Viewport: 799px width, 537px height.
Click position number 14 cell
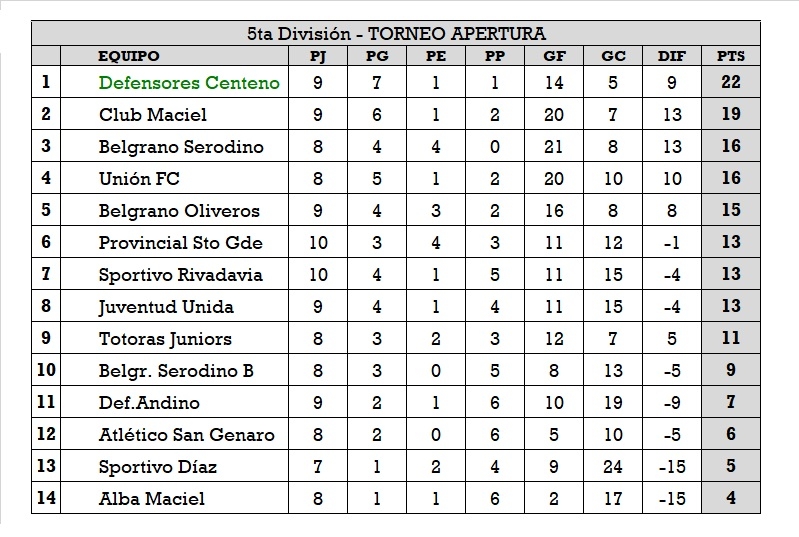click(x=46, y=499)
